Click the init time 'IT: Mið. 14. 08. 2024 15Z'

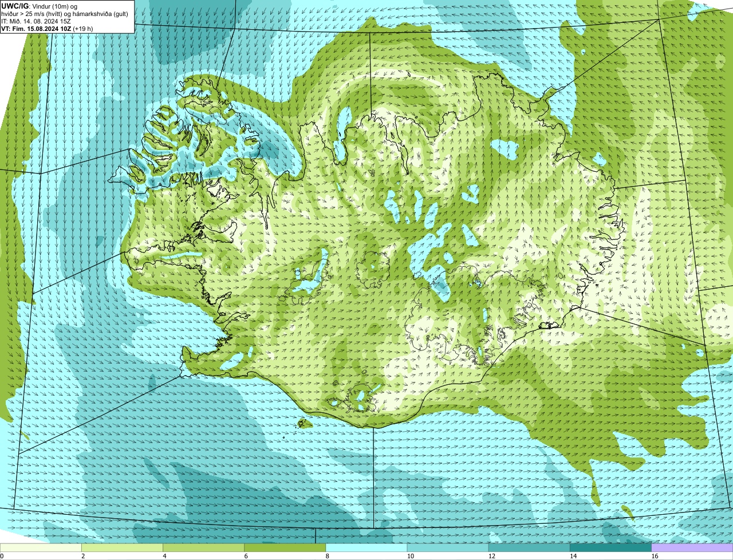click(x=37, y=21)
